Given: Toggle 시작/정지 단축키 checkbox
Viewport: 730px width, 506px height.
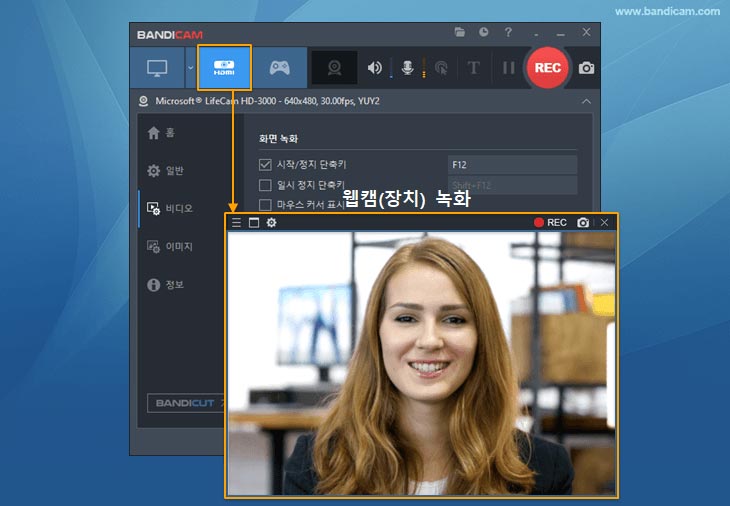Looking at the screenshot, I should pyautogui.click(x=265, y=164).
